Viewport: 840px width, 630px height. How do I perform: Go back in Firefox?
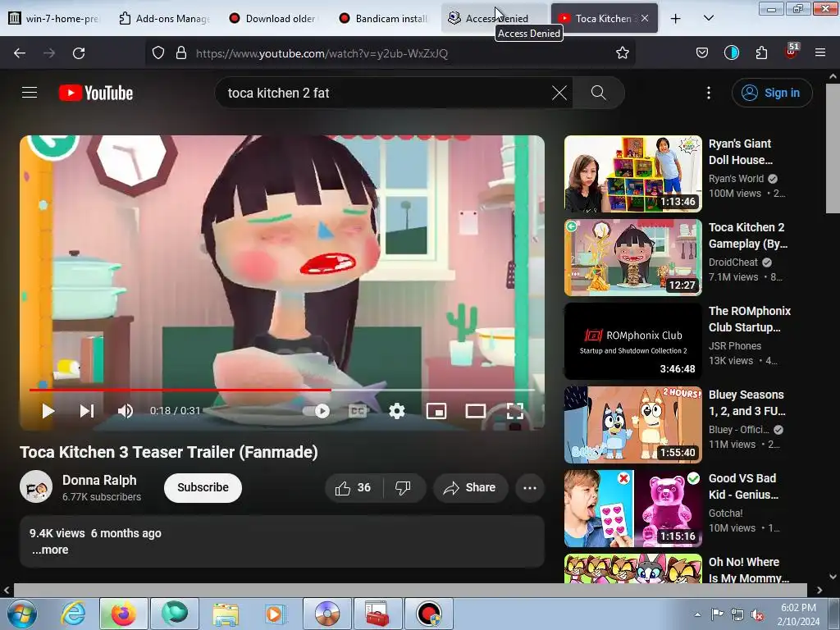20,52
